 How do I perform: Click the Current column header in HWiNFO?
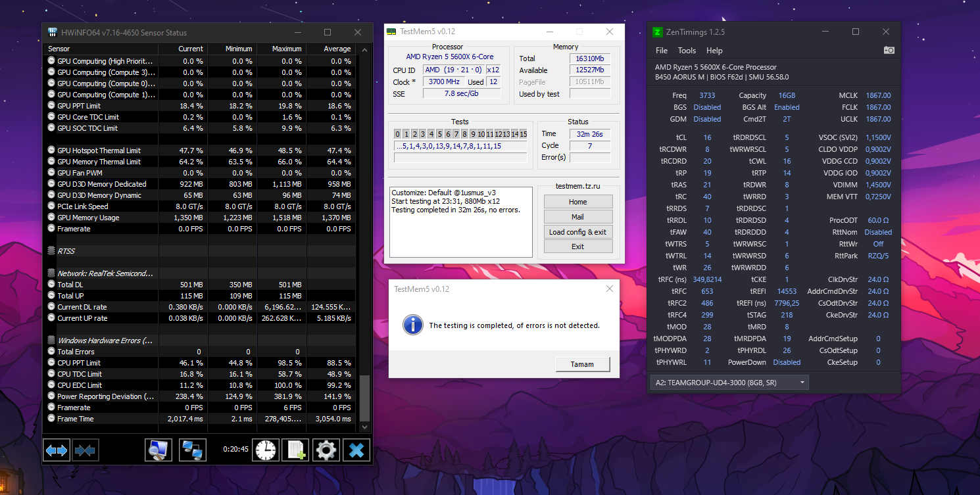coord(183,49)
